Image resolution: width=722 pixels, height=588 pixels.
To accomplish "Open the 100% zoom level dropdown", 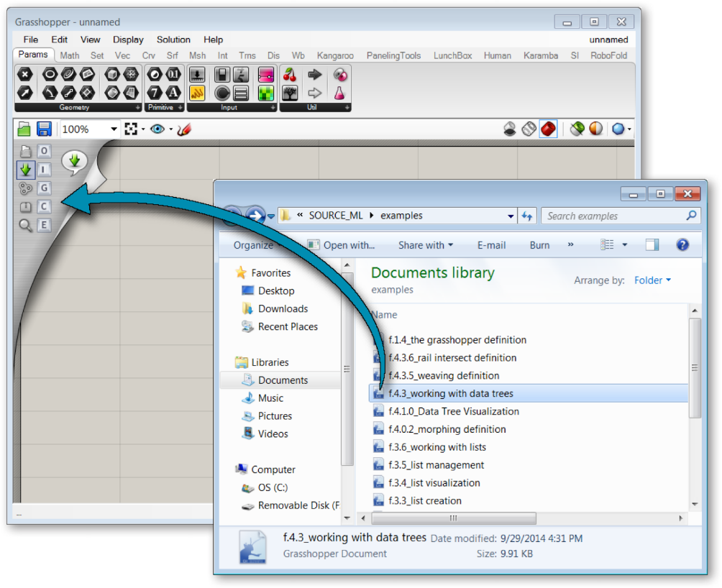I will tap(114, 129).
